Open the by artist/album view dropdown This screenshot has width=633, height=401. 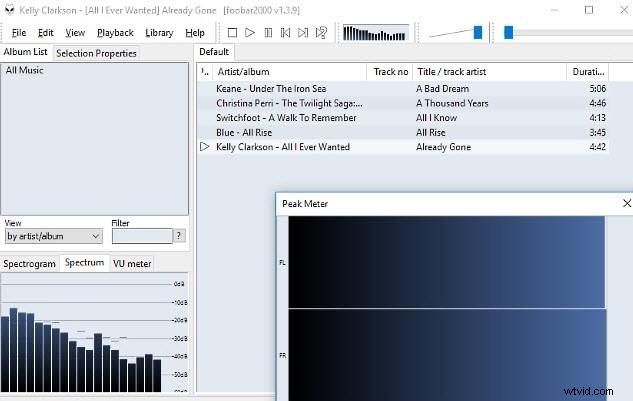[54, 236]
